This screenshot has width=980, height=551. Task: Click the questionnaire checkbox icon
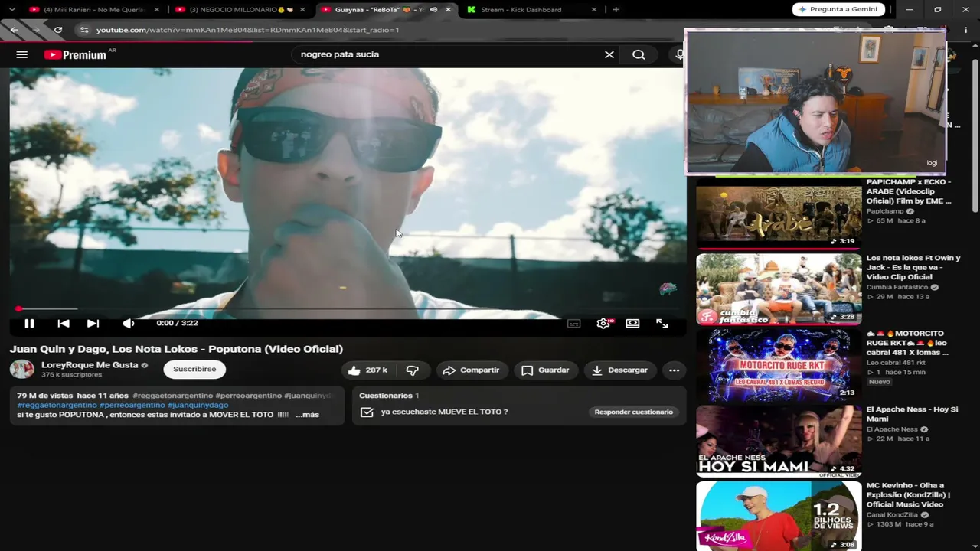point(367,412)
